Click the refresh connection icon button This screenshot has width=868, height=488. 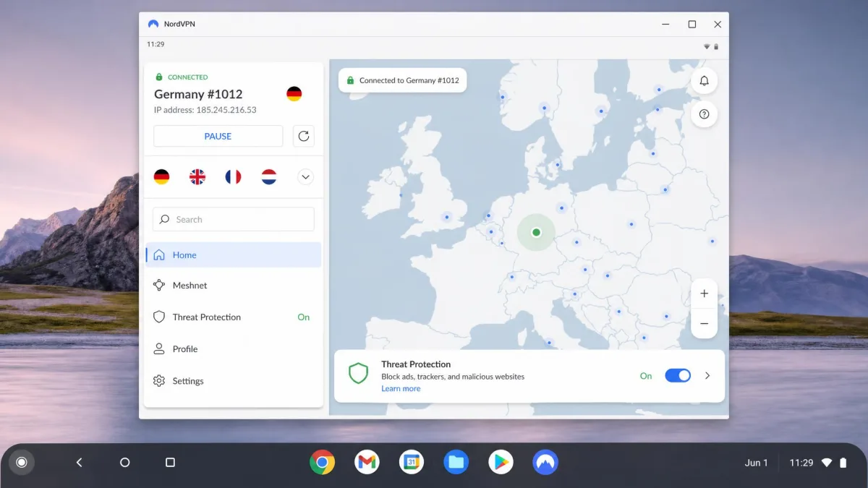coord(304,136)
